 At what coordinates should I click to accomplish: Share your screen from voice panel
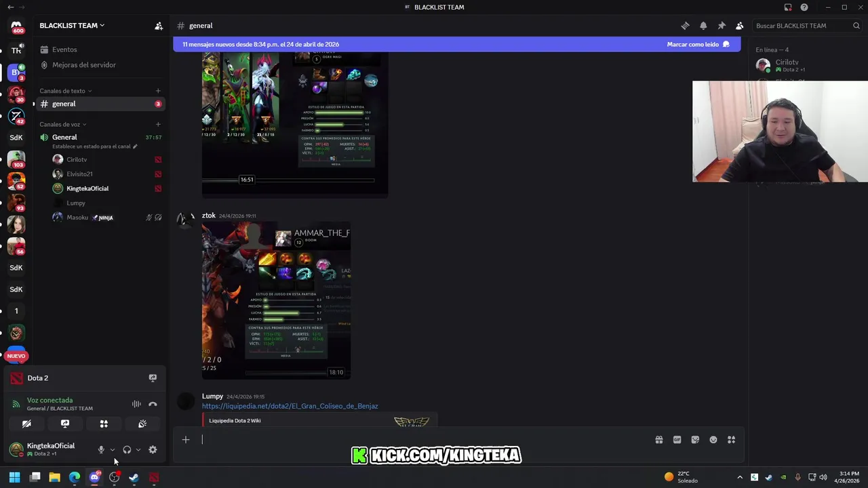65,424
